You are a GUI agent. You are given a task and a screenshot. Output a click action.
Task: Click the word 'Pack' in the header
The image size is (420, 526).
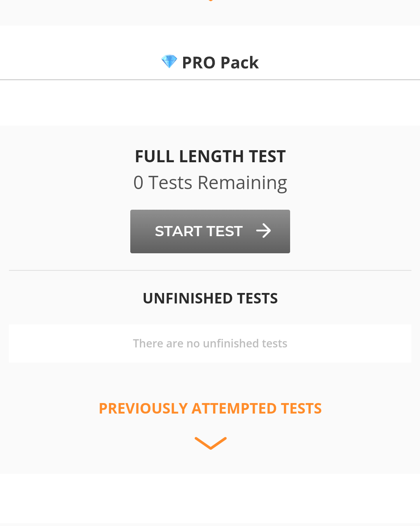tap(239, 63)
